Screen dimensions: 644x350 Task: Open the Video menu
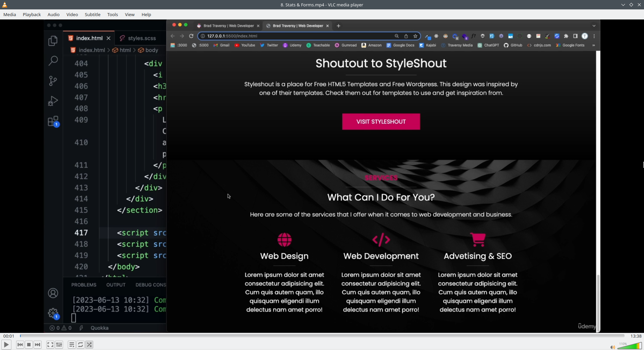72,14
